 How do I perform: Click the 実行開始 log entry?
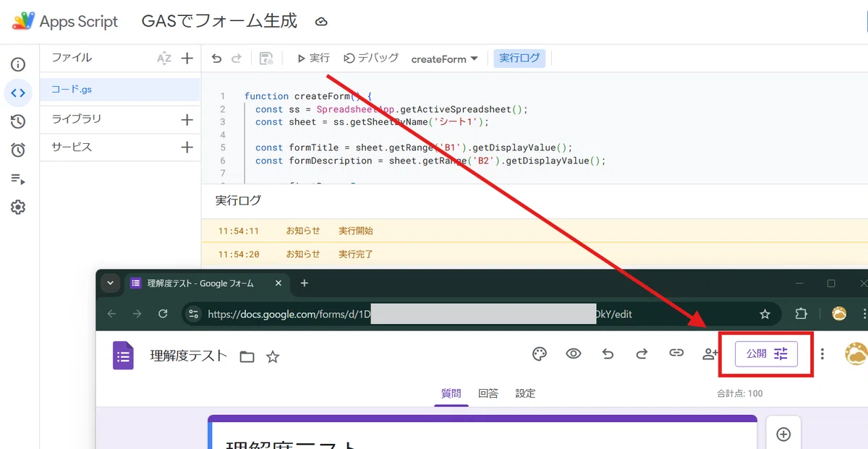pos(356,231)
